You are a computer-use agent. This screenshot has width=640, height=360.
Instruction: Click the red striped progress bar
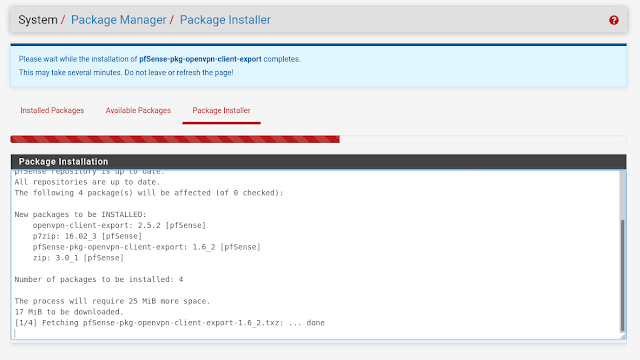(175, 139)
